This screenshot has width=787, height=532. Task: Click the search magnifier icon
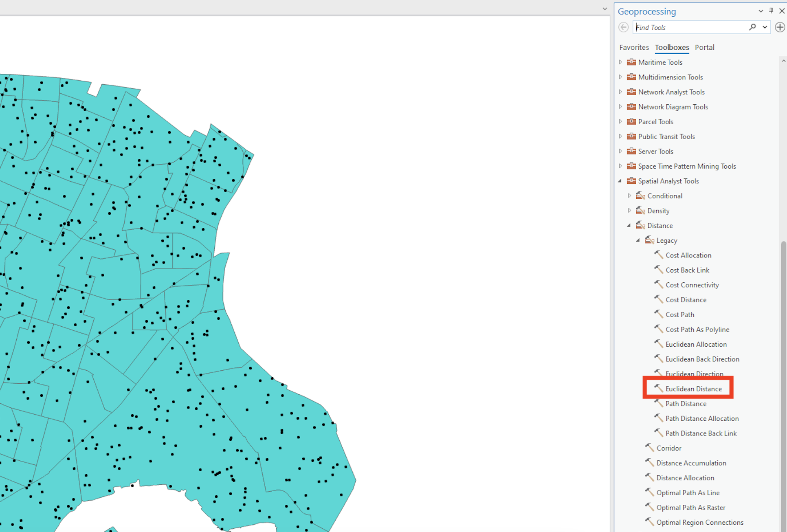[752, 27]
